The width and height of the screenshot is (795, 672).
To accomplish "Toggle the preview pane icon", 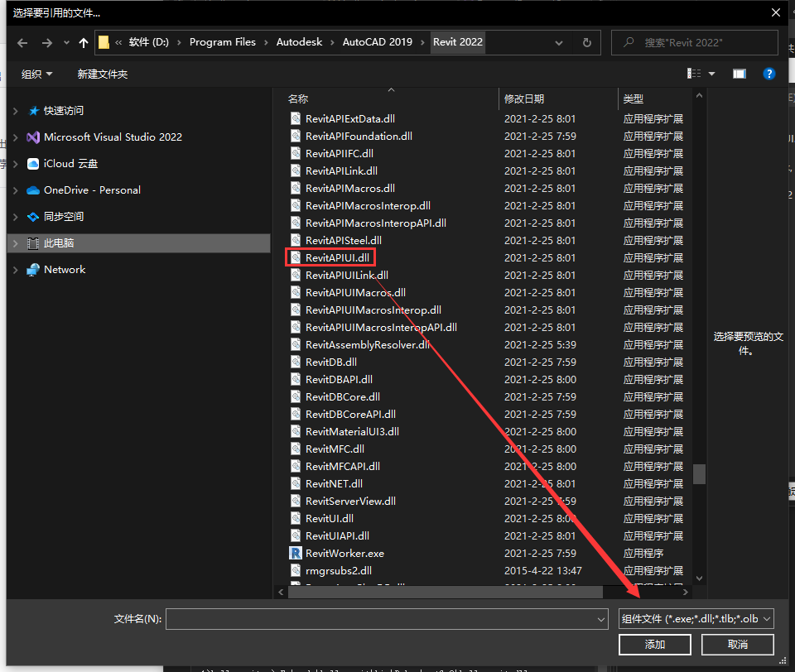I will 740,74.
